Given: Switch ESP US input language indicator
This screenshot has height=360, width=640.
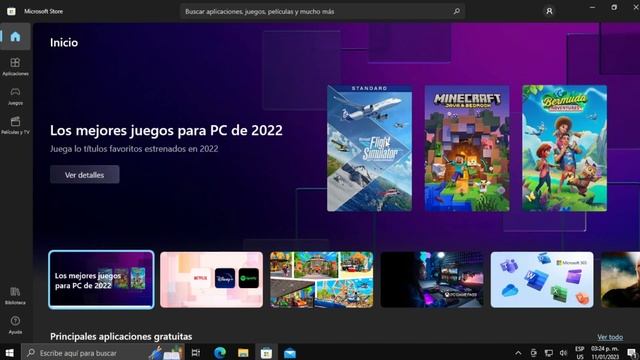Looking at the screenshot, I should tap(580, 353).
